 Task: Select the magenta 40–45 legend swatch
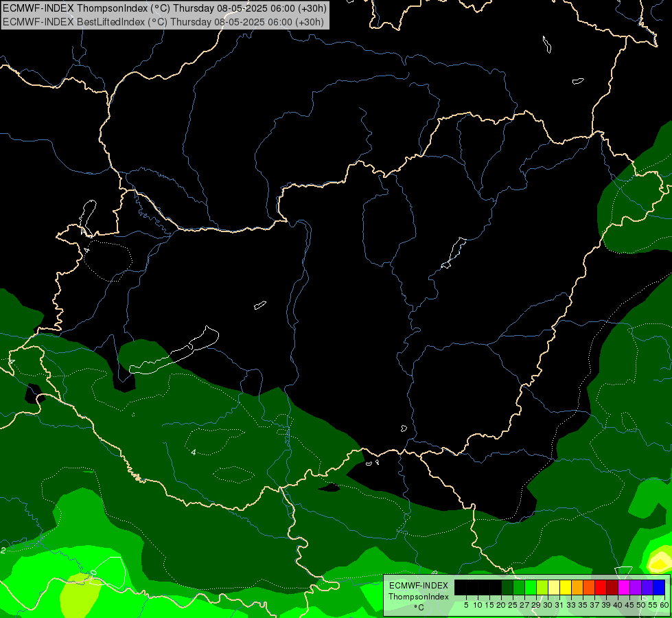point(624,587)
